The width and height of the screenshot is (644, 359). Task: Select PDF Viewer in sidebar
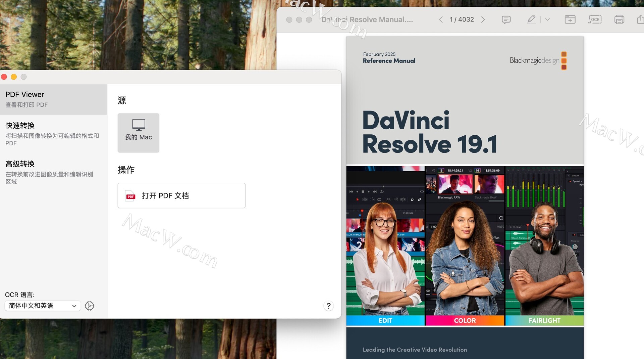coord(54,99)
